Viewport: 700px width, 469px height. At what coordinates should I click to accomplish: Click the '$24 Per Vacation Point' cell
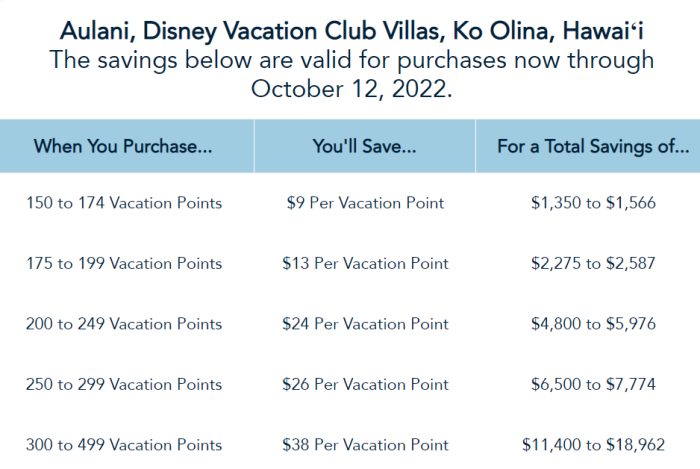(x=365, y=324)
